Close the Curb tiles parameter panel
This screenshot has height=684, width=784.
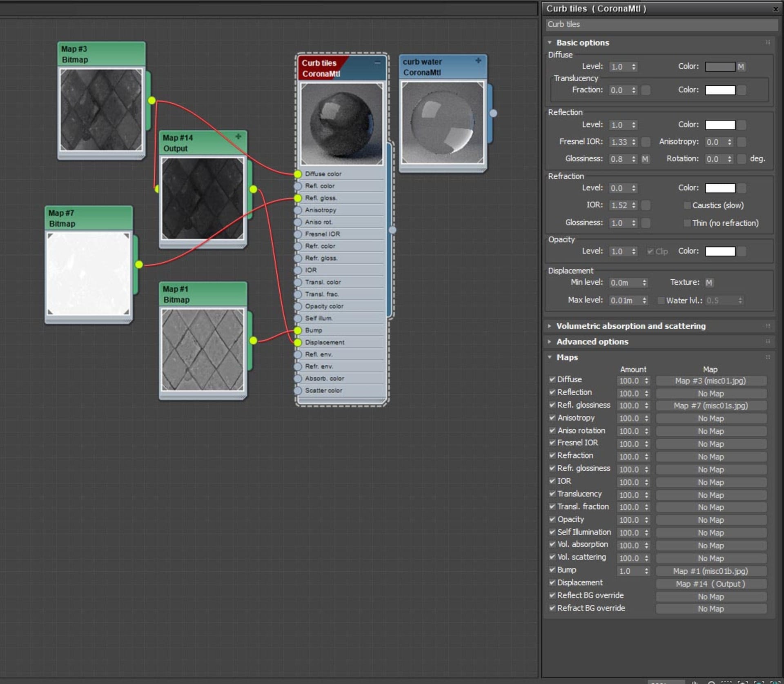[x=775, y=9]
